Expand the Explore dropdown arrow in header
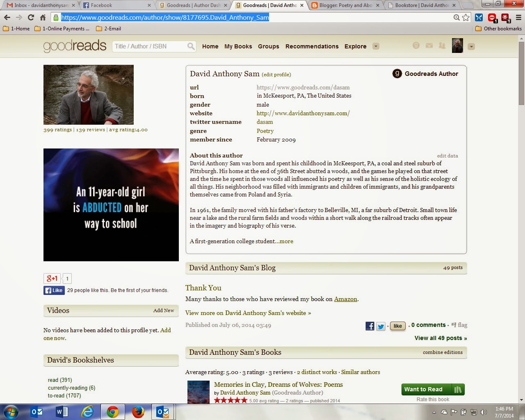This screenshot has width=525, height=420. [376, 46]
